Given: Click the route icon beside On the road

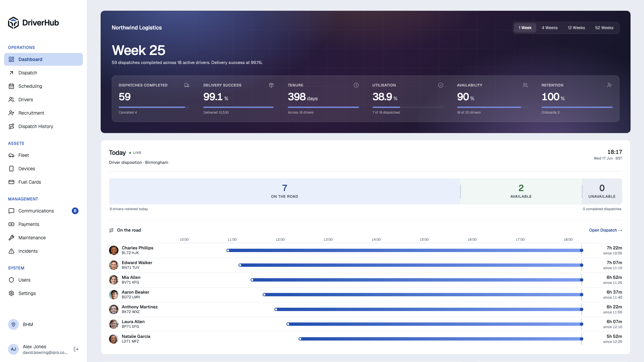Looking at the screenshot, I should pos(111,230).
